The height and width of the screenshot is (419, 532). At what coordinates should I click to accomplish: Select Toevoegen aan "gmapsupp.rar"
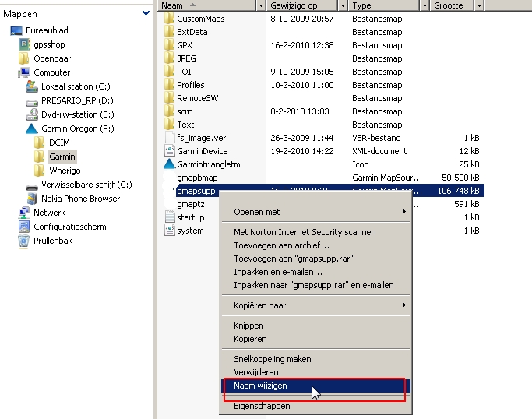[x=315, y=259]
